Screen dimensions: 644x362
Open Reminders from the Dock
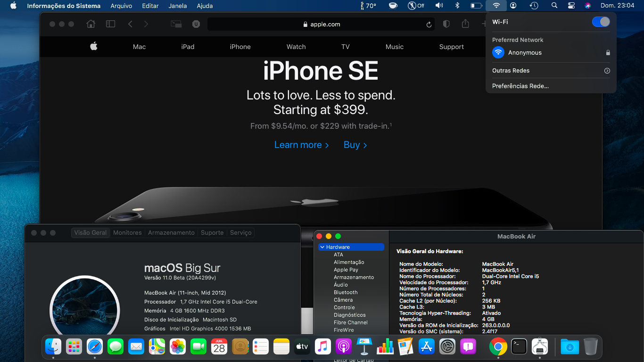(261, 347)
